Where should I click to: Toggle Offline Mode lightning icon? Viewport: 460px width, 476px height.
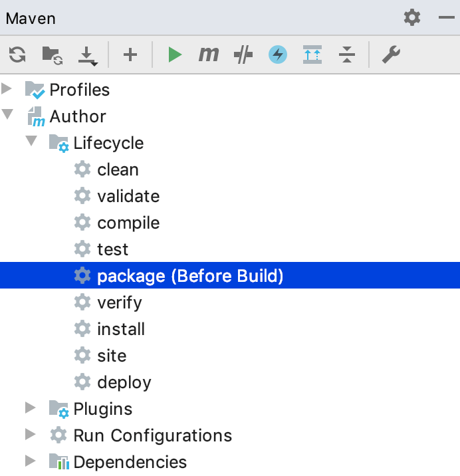click(x=278, y=55)
